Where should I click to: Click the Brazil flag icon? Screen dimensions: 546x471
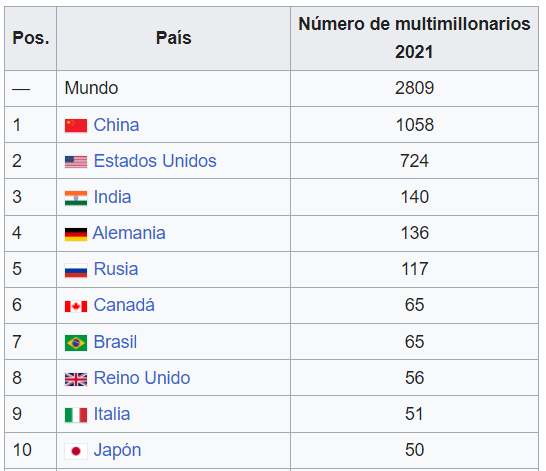[x=76, y=343]
